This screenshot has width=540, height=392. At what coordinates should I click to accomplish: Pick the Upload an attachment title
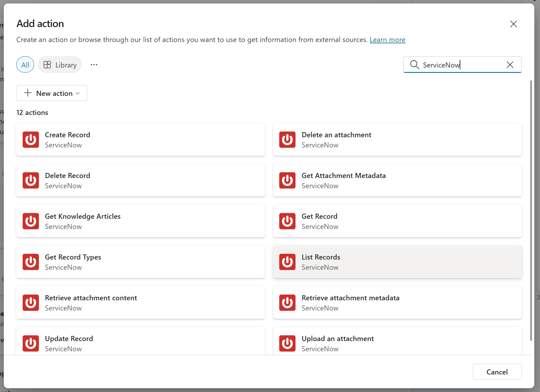[x=338, y=339]
